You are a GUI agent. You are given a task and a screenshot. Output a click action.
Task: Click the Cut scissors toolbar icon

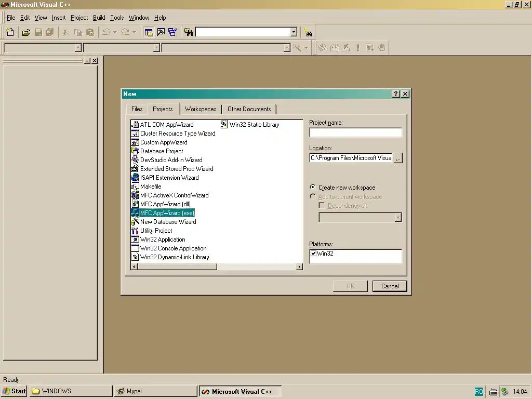[x=65, y=32]
